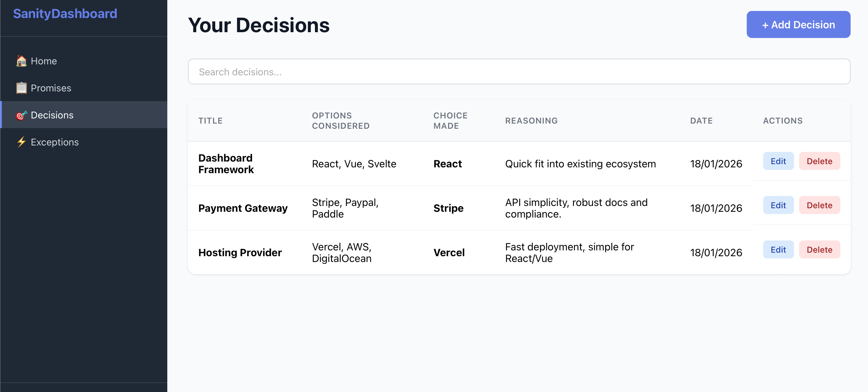
Task: Delete the Hosting Provider decision
Action: coord(819,249)
